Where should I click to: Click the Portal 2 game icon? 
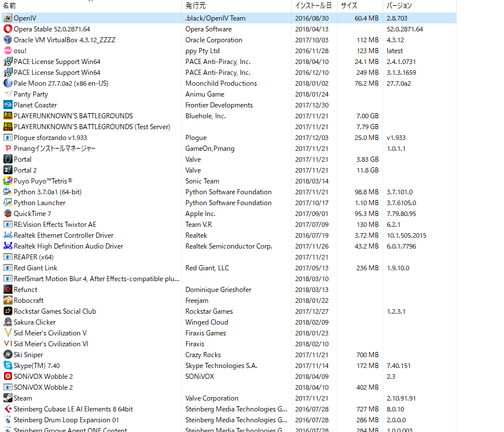(7, 170)
